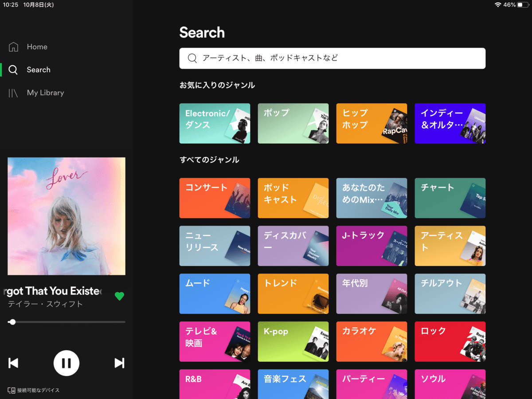Pause playback with the pause button
Image resolution: width=532 pixels, height=399 pixels.
click(x=66, y=363)
